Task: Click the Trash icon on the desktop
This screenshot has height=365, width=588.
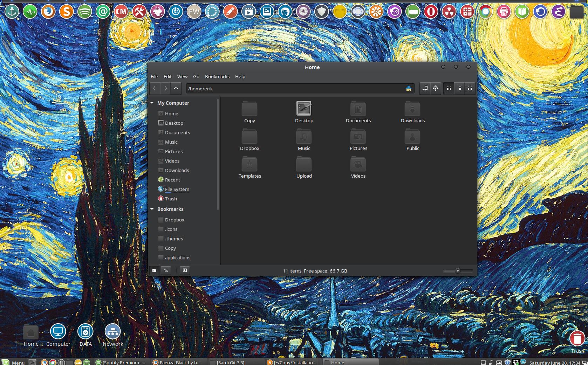Action: point(577,338)
